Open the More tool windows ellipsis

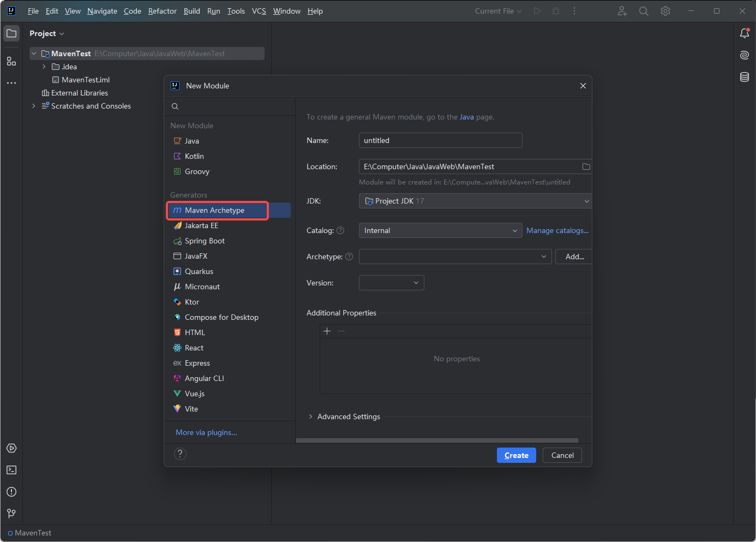click(11, 83)
